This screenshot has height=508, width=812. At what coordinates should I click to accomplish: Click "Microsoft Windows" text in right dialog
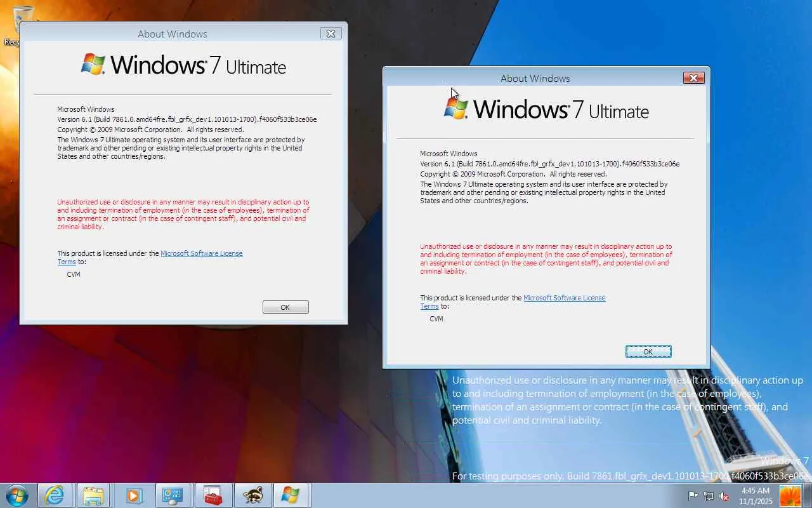click(x=449, y=154)
